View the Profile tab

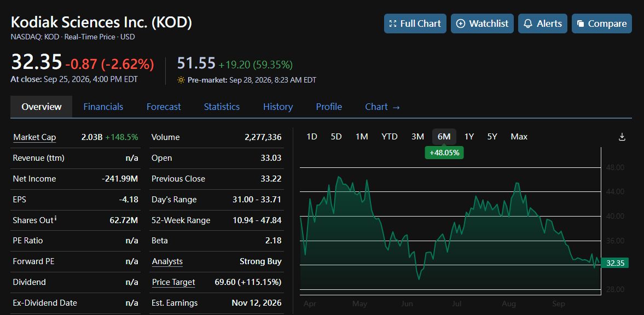329,107
